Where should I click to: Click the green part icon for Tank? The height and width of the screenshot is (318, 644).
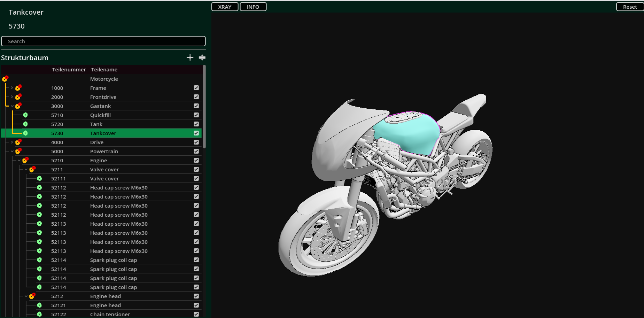click(25, 124)
